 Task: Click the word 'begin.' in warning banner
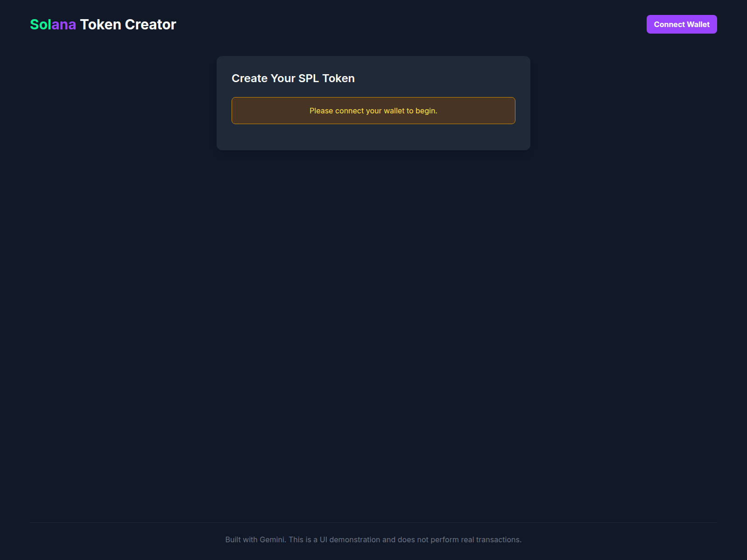point(426,111)
